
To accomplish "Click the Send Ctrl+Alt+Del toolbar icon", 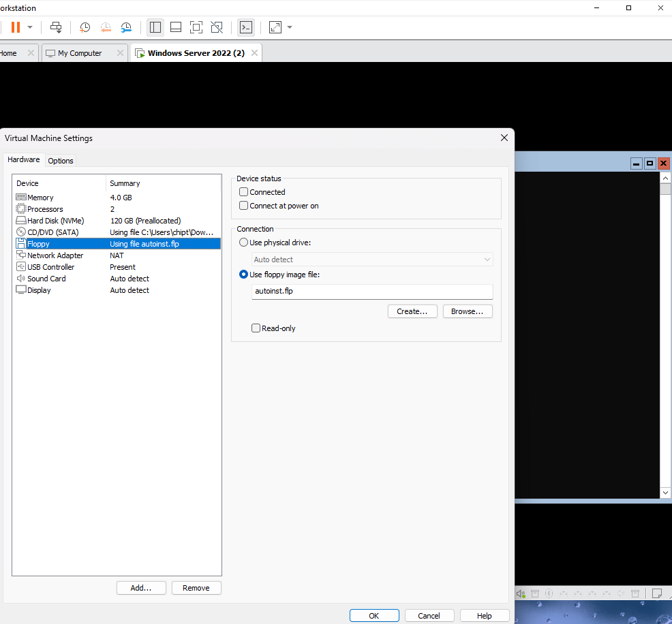I will 57,27.
